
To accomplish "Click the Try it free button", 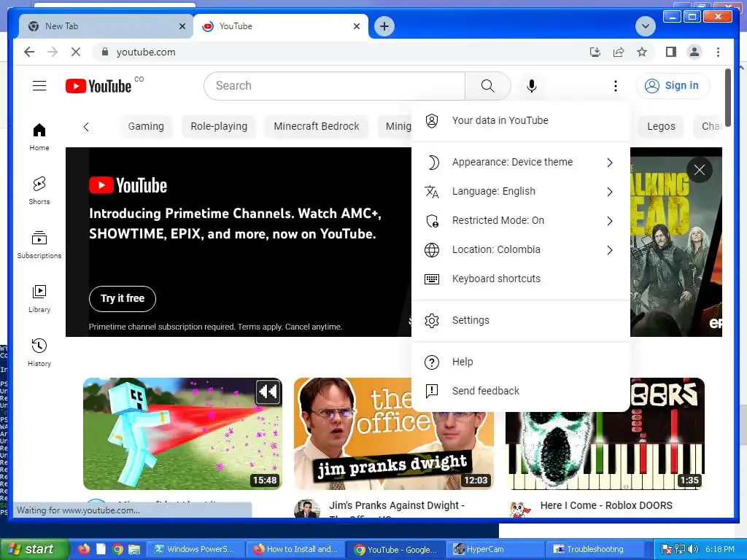I will pos(123,298).
